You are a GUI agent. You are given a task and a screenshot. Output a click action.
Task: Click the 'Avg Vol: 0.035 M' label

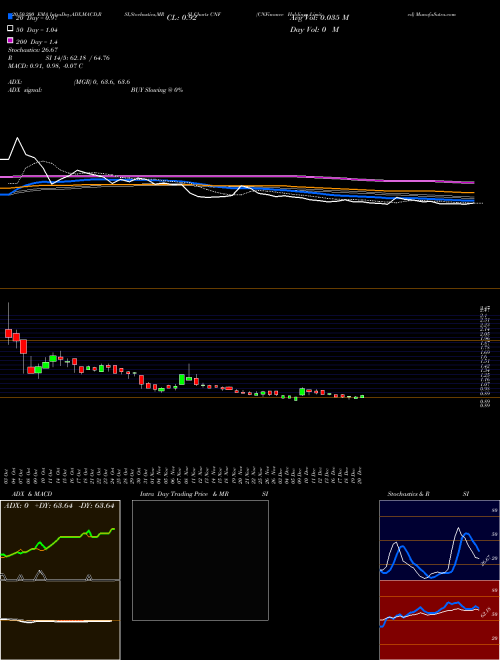tap(319, 18)
